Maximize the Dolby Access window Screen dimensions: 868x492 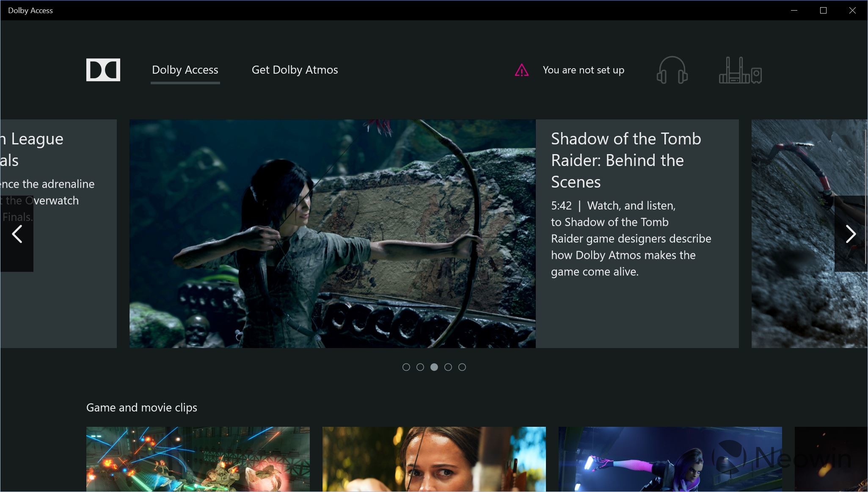823,10
